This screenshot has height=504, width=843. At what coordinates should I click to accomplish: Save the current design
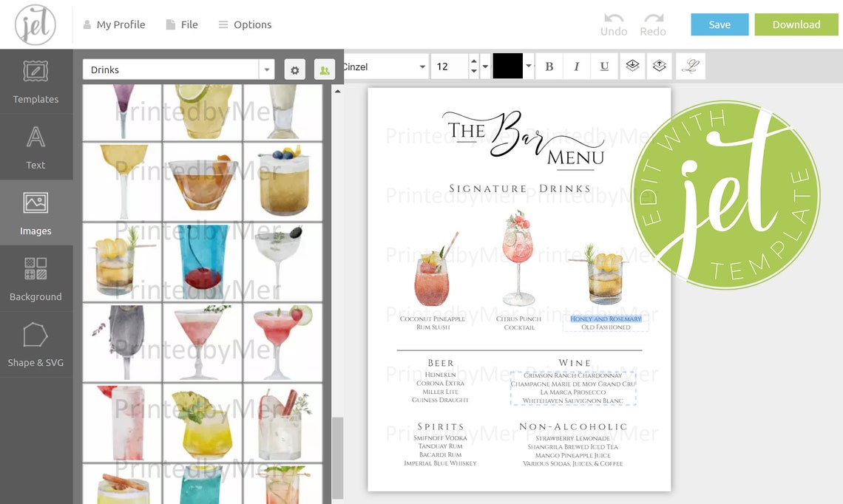point(719,24)
